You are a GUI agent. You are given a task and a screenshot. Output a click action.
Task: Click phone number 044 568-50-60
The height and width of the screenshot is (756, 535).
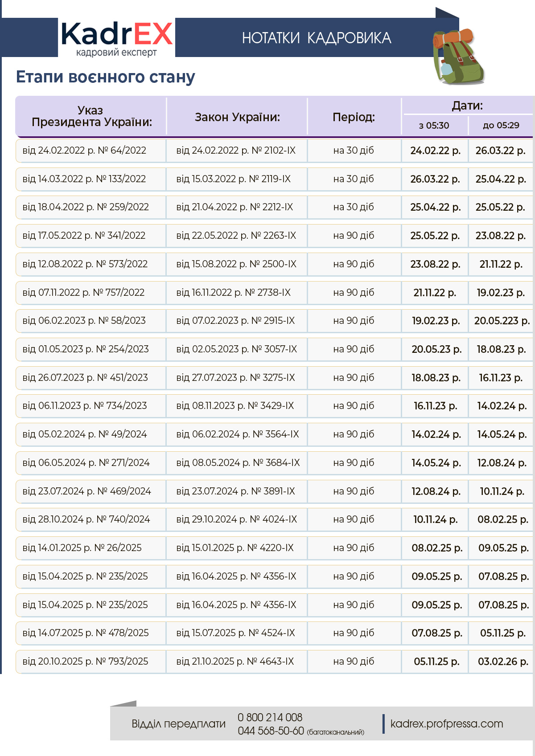pyautogui.click(x=271, y=731)
